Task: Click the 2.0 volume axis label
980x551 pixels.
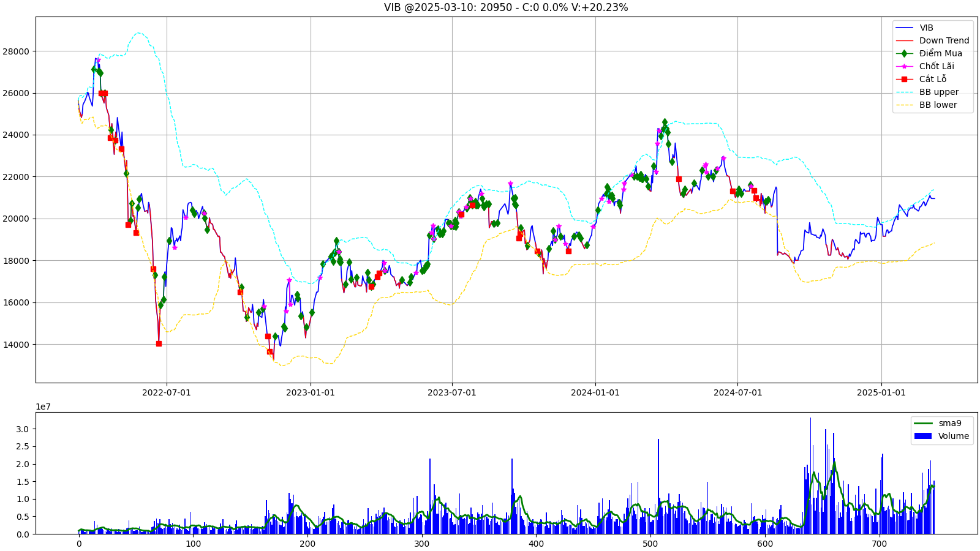Action: (23, 464)
